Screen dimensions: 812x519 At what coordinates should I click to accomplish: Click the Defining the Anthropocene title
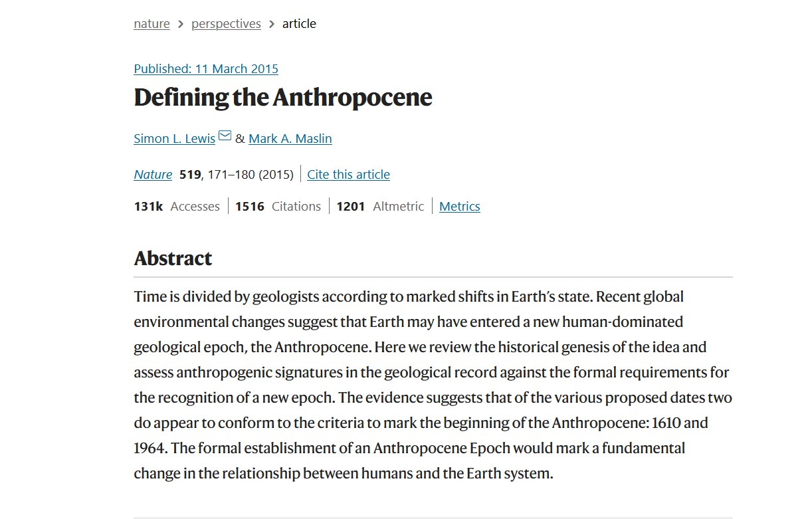(283, 98)
